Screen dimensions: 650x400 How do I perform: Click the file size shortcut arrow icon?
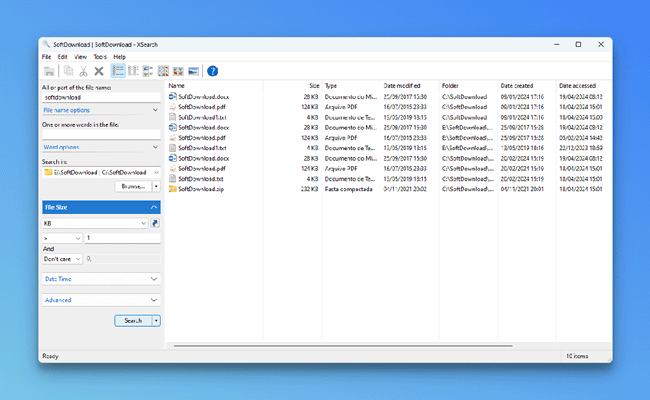[155, 223]
